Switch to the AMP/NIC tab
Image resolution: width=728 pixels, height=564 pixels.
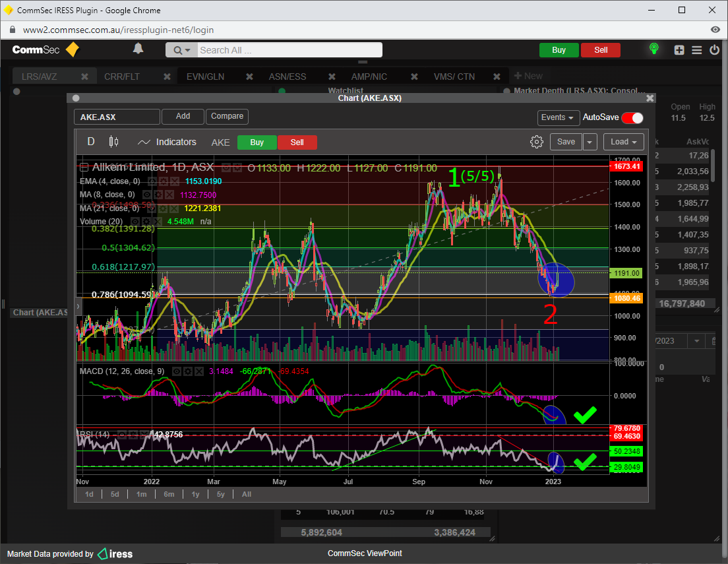tap(369, 77)
